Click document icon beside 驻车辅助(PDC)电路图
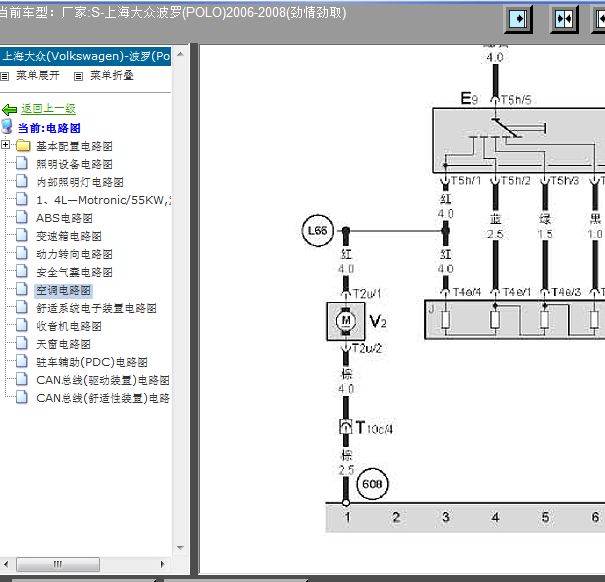The height and width of the screenshot is (582, 605). (x=22, y=361)
